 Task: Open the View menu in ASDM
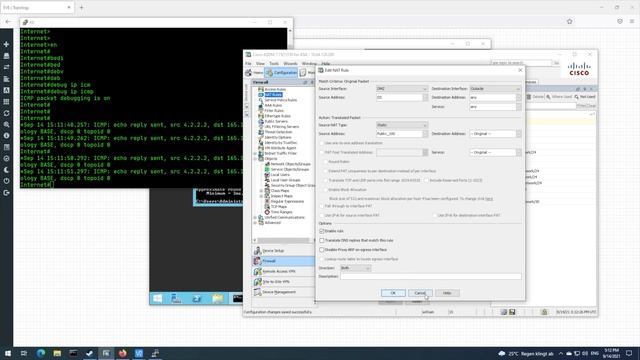click(260, 64)
